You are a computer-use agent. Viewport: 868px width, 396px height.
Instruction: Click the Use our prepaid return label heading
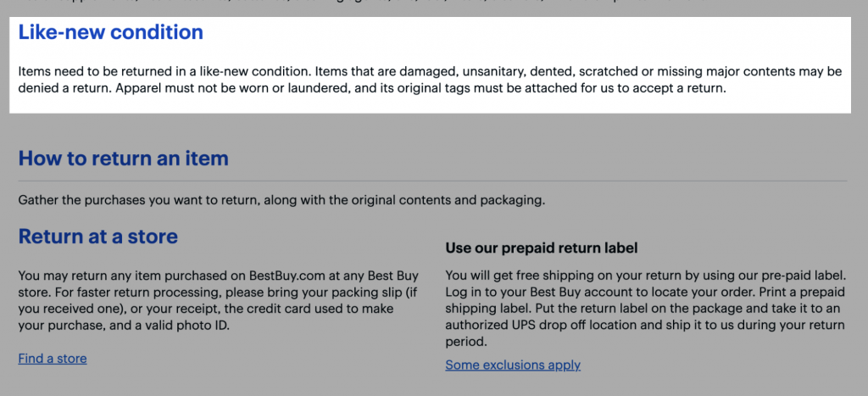542,248
